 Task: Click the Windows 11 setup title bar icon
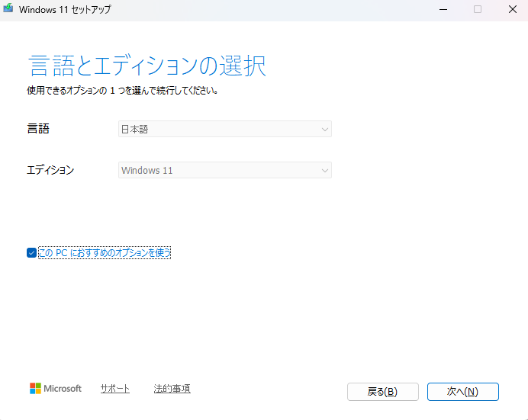click(x=8, y=9)
